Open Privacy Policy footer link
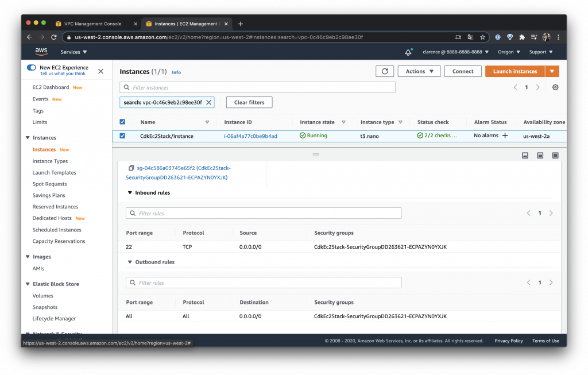This screenshot has height=375, width=588. coord(509,341)
